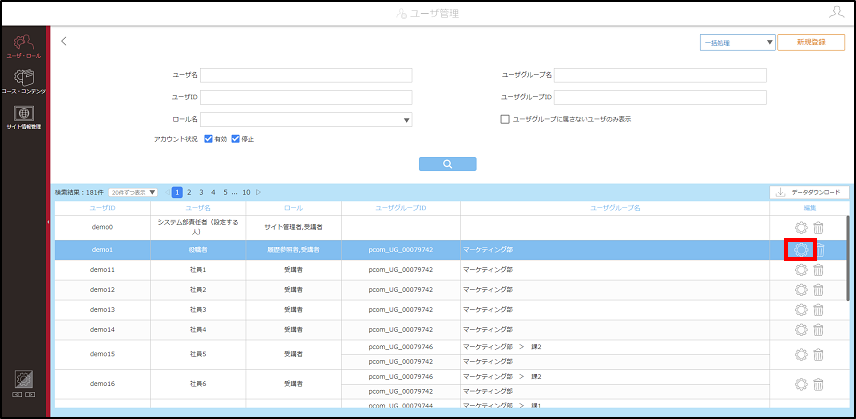Edit user demo0 via gear icon
This screenshot has height=419, width=856.
pyautogui.click(x=801, y=228)
